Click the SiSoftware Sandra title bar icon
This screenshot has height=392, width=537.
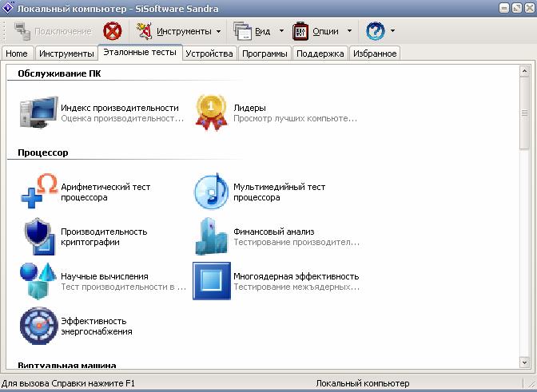(7, 7)
